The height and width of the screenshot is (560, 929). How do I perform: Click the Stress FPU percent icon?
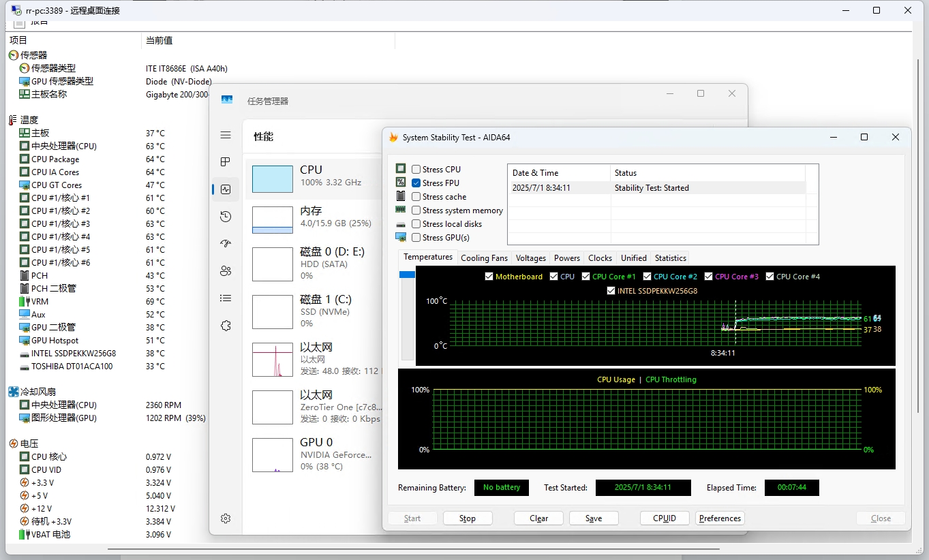pyautogui.click(x=401, y=183)
